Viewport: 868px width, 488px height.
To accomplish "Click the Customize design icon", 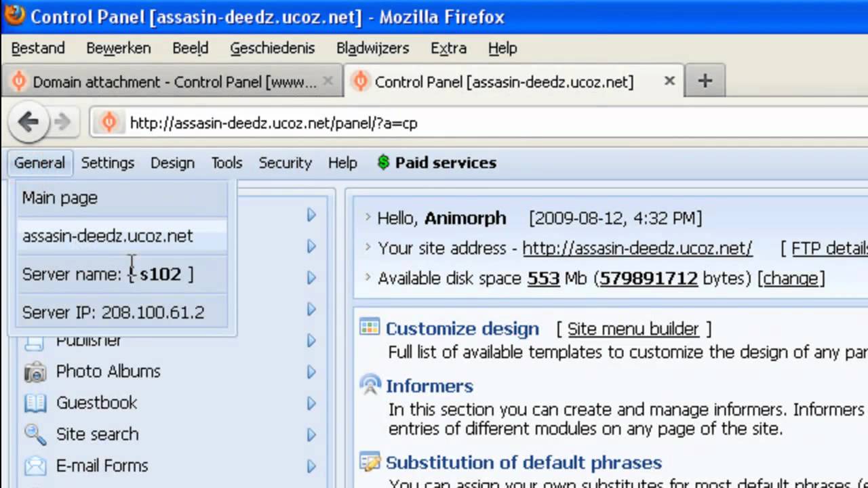I will click(370, 328).
